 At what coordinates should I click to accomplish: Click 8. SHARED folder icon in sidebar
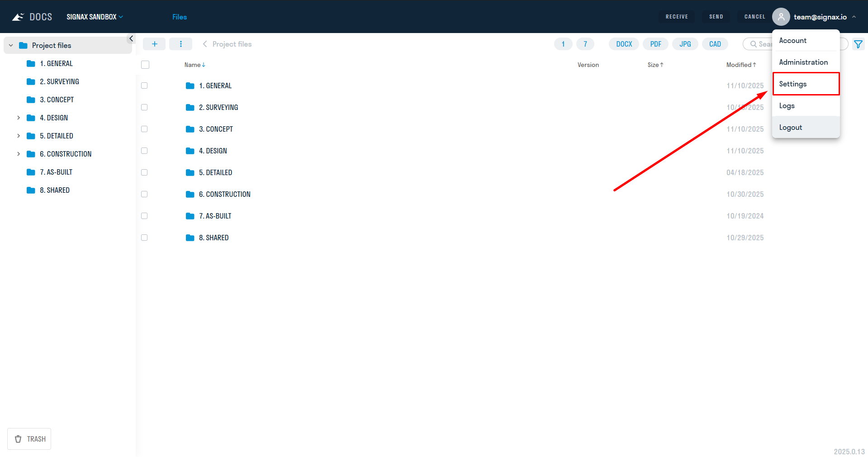pos(31,190)
